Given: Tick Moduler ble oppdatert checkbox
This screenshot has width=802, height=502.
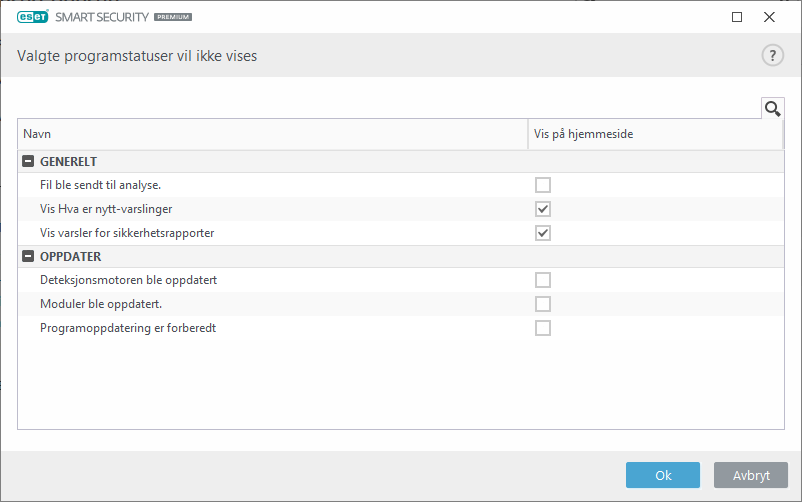Looking at the screenshot, I should pyautogui.click(x=543, y=304).
